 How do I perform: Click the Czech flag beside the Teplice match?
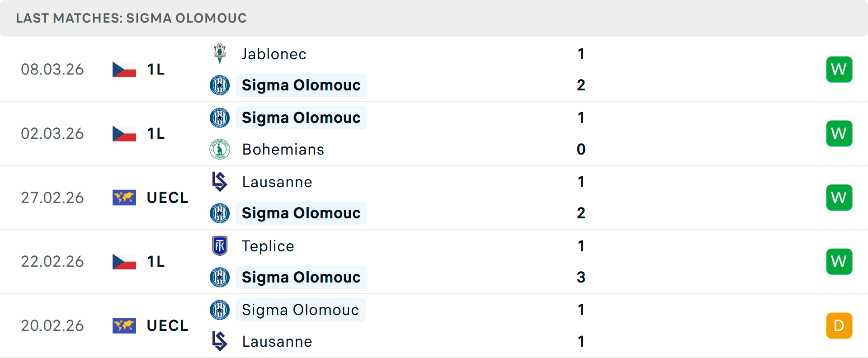[x=124, y=261]
